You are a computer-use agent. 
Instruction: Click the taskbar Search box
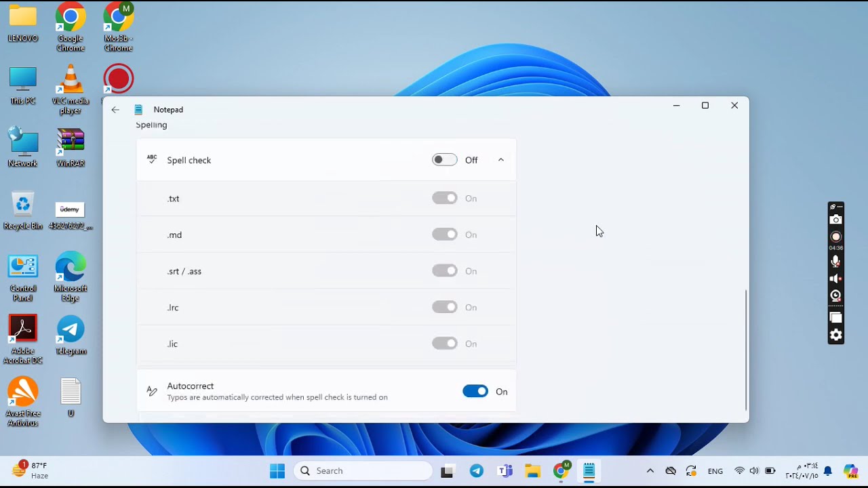[363, 471]
